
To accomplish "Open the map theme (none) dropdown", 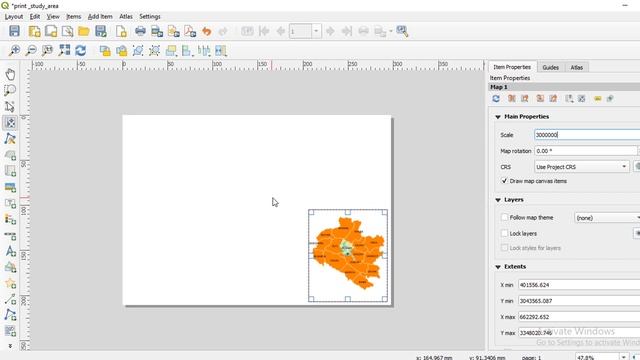I will coord(607,218).
